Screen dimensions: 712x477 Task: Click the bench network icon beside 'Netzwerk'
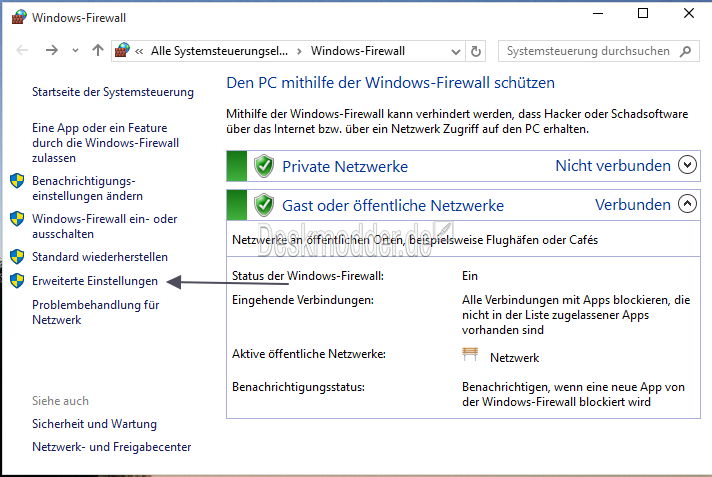pos(470,354)
